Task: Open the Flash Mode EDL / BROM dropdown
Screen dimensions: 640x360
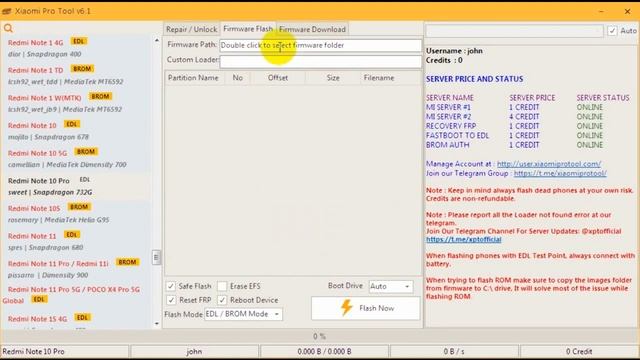Action: pyautogui.click(x=243, y=314)
